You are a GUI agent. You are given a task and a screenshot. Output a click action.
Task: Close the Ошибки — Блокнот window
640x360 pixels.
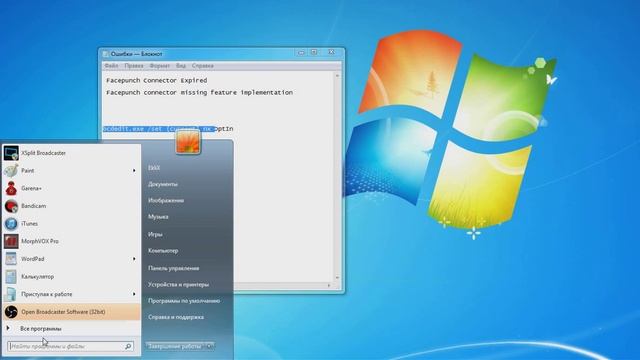(x=331, y=52)
